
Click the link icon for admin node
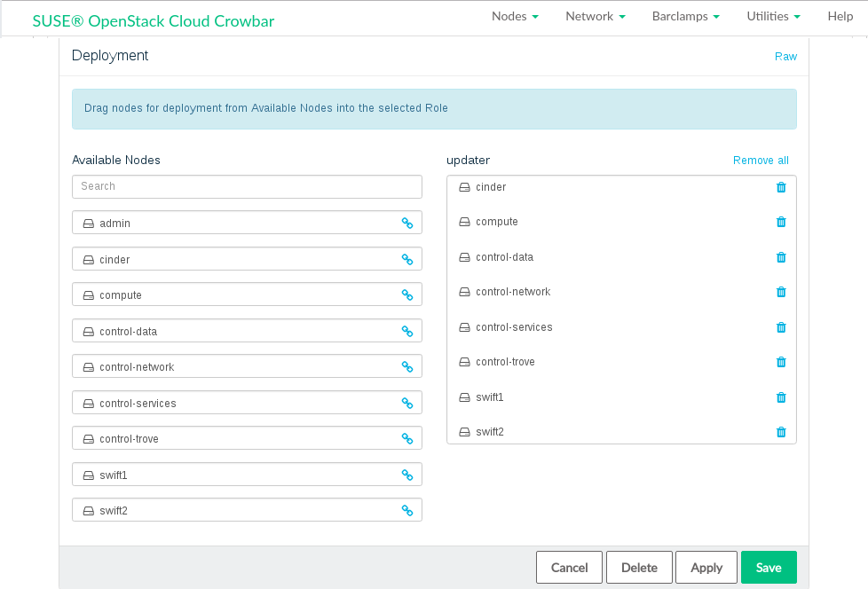point(407,224)
